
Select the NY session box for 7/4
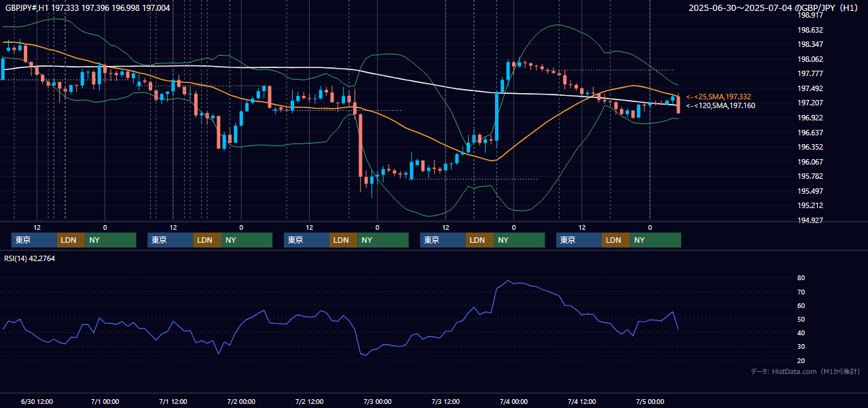(655, 240)
